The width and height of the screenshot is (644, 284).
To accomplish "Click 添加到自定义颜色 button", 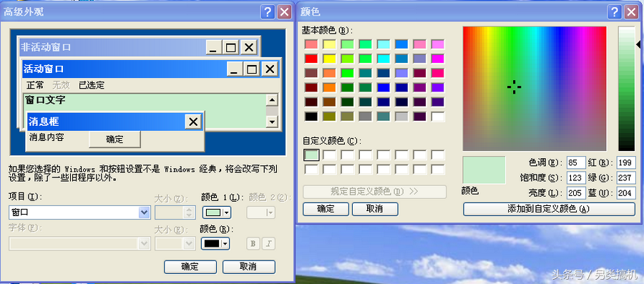I will tap(549, 209).
